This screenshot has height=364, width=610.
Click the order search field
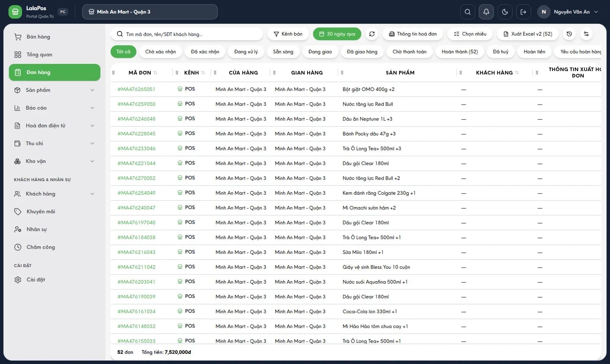click(x=187, y=34)
